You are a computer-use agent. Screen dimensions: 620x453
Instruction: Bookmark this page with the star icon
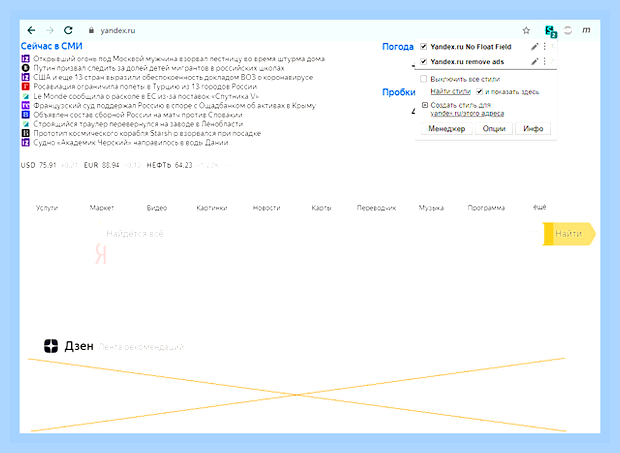pos(526,30)
